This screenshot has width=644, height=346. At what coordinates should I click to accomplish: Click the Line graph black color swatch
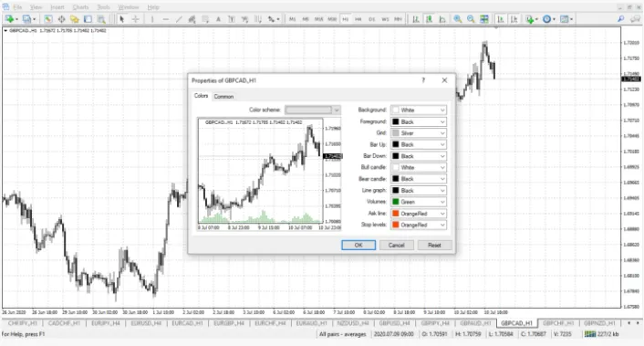coord(396,190)
